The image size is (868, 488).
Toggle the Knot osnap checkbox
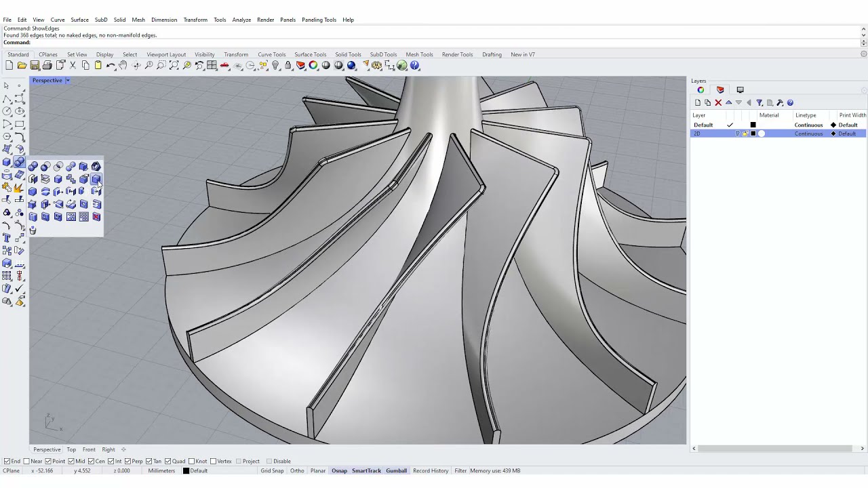click(x=192, y=462)
